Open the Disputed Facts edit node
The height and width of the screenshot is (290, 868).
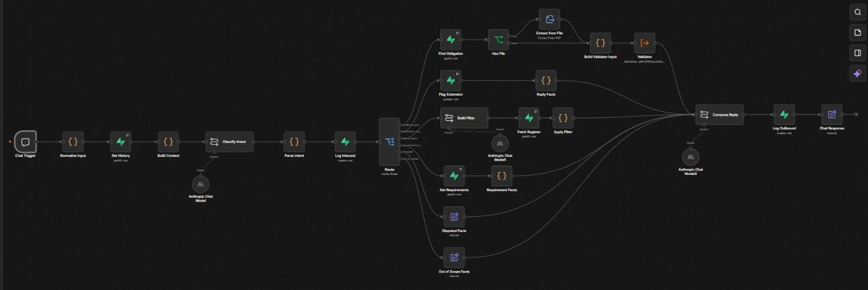coord(454,217)
